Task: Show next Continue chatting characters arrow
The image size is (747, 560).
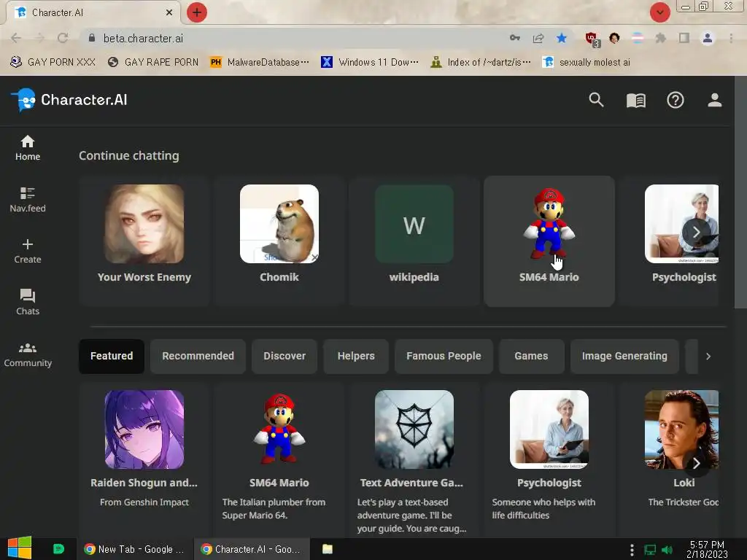Action: (696, 232)
